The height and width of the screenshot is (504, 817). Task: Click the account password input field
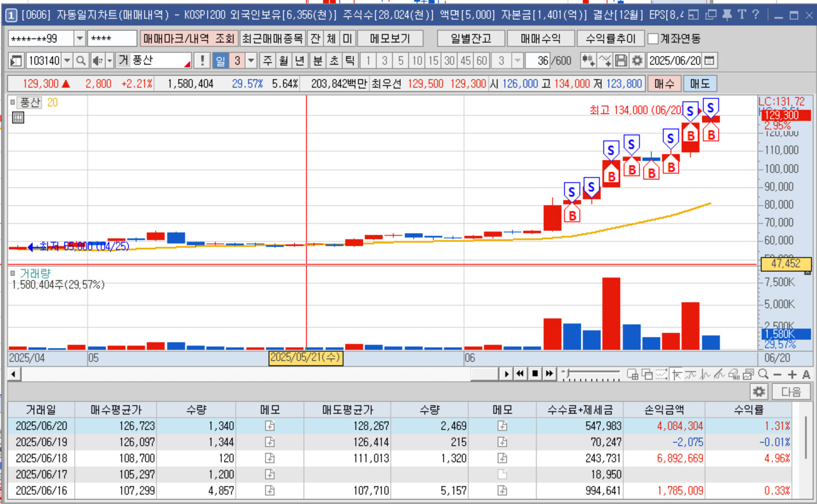(x=112, y=39)
